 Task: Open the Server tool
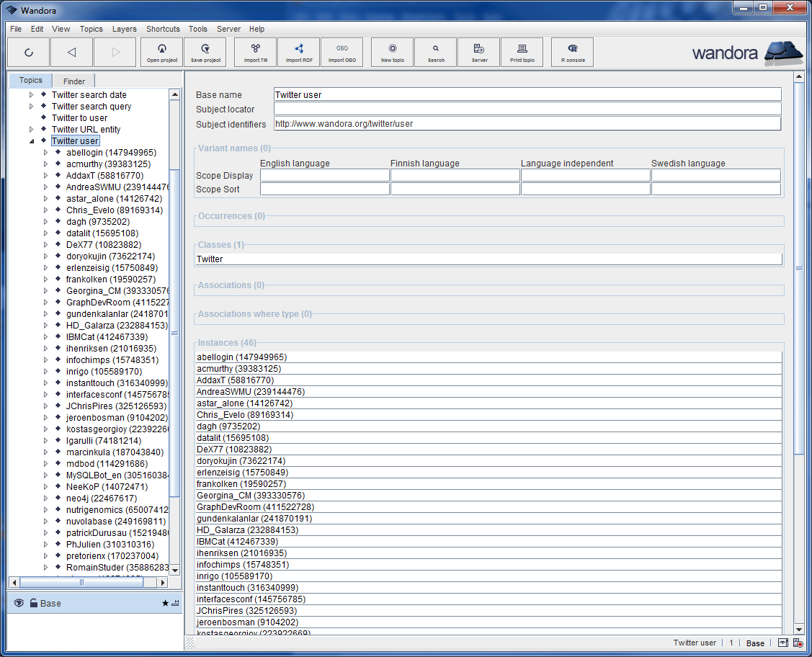(x=478, y=52)
